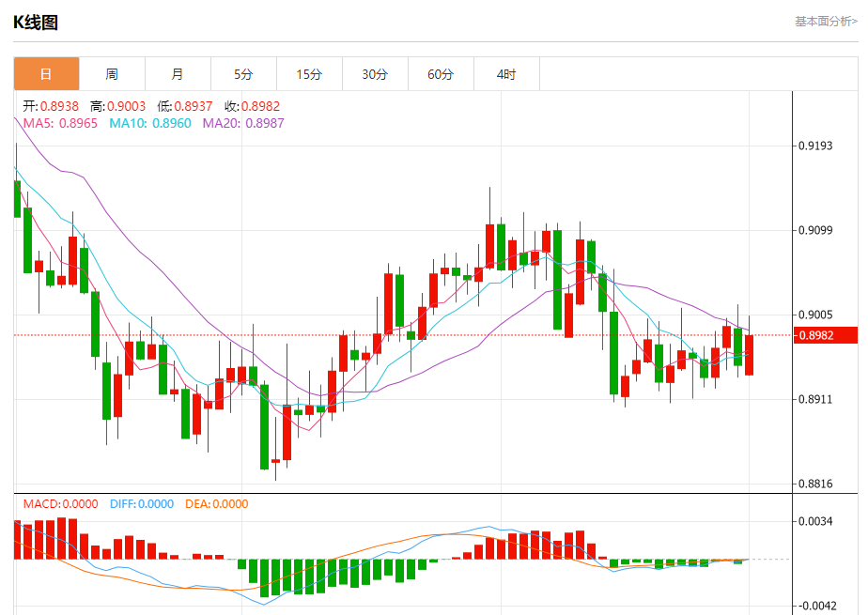Screen dimensions: 868x615
Task: Click the MACD:0.0000 indicator label
Action: (x=60, y=504)
